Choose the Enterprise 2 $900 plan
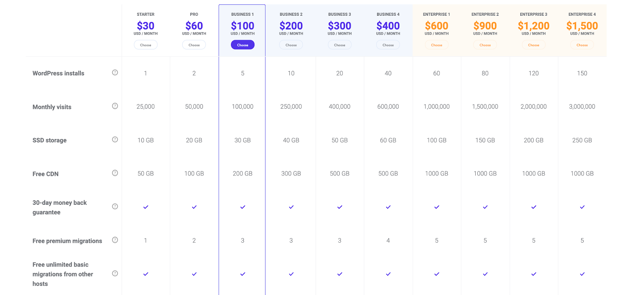 [485, 45]
